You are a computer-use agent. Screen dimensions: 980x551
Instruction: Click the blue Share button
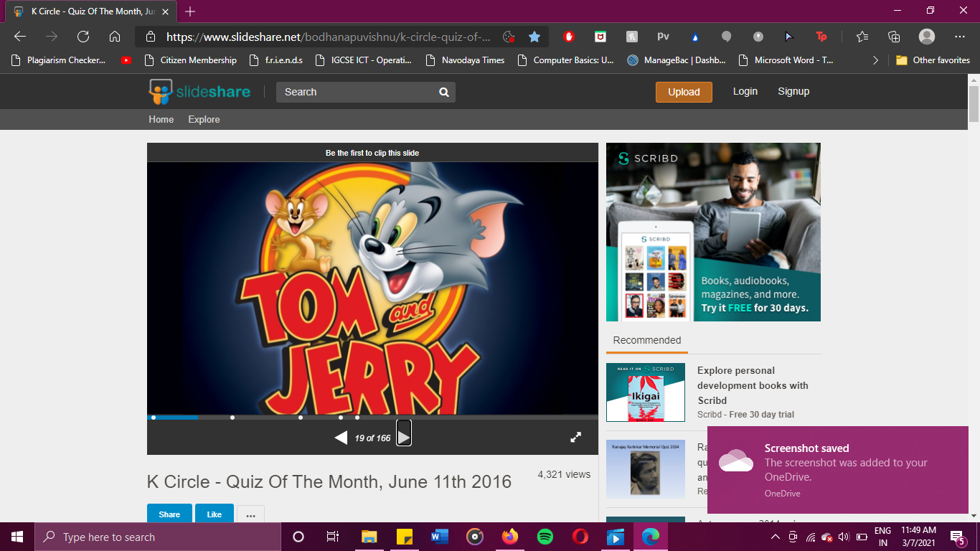[169, 514]
